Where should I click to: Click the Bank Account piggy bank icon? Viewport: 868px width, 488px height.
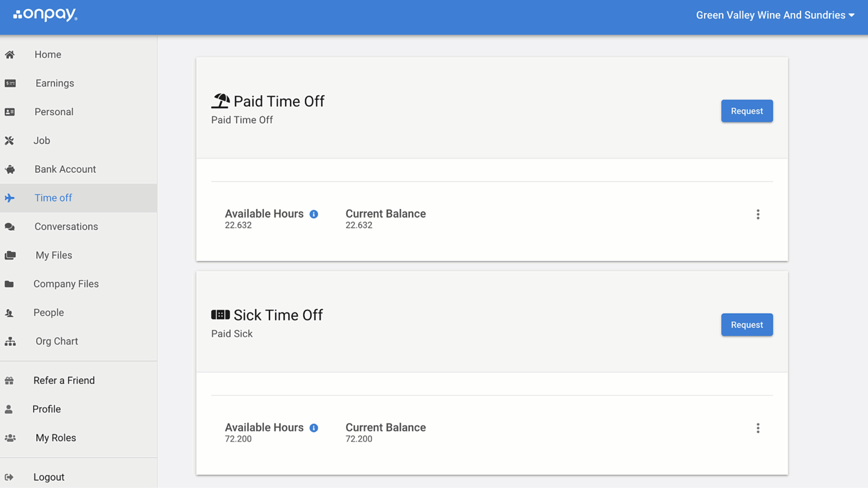(x=10, y=169)
